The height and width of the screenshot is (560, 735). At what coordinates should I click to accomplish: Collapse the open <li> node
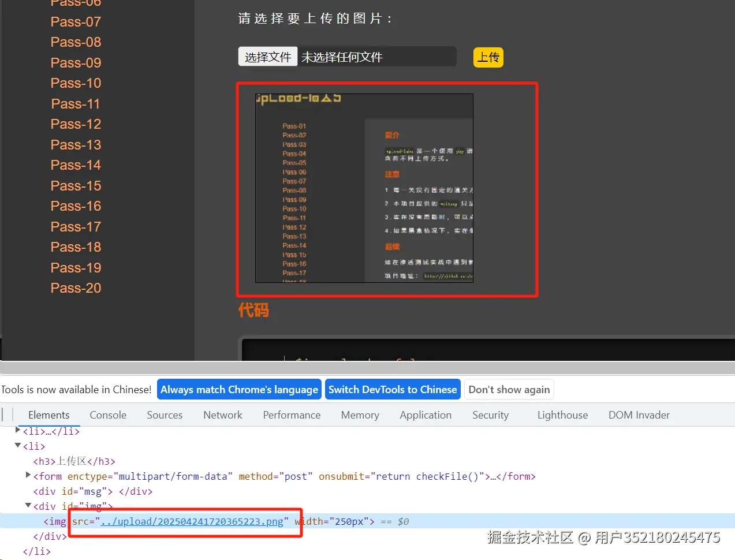click(x=18, y=445)
